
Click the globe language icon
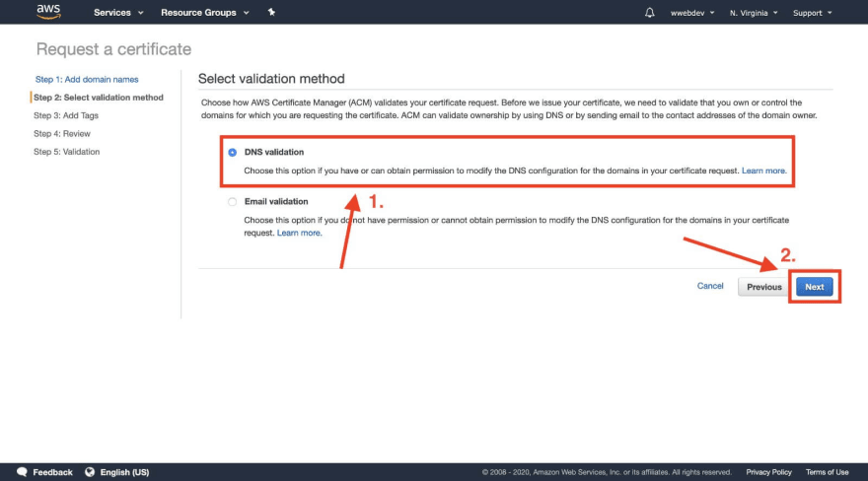tap(90, 471)
